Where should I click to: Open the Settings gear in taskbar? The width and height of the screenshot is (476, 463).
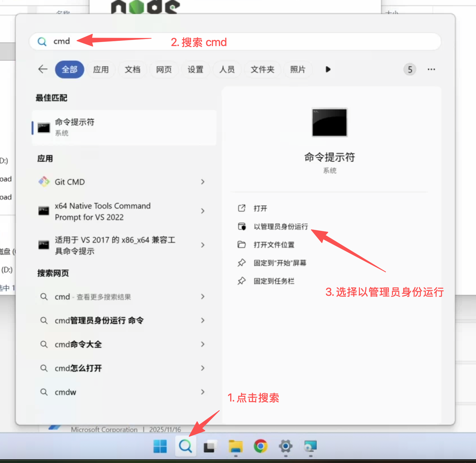pyautogui.click(x=285, y=446)
